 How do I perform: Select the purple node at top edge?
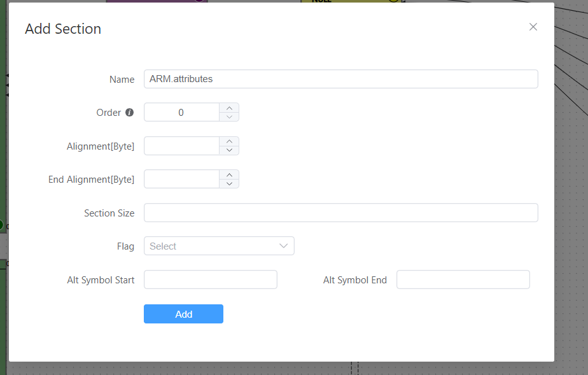point(156,1)
